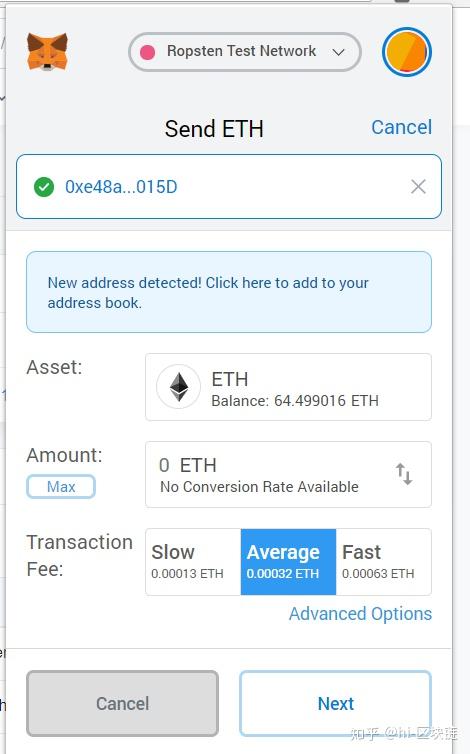470x754 pixels.
Task: Click the pink network status dot
Action: pos(148,52)
